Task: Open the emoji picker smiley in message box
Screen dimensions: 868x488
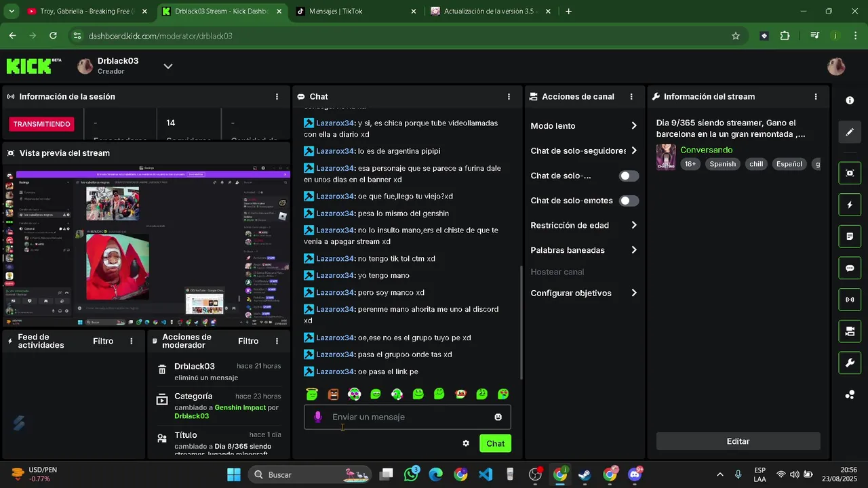Action: coord(498,417)
